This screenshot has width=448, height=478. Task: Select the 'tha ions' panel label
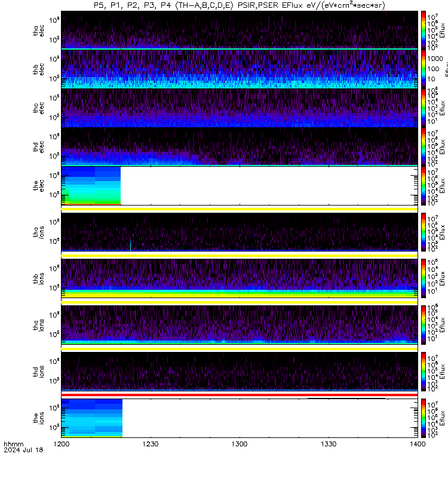[38, 232]
